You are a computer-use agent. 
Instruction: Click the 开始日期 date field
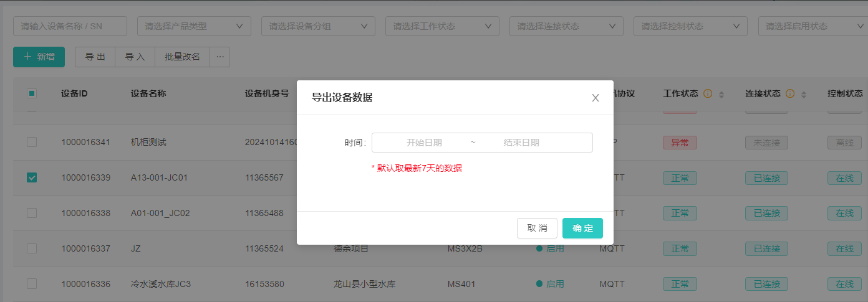[424, 143]
